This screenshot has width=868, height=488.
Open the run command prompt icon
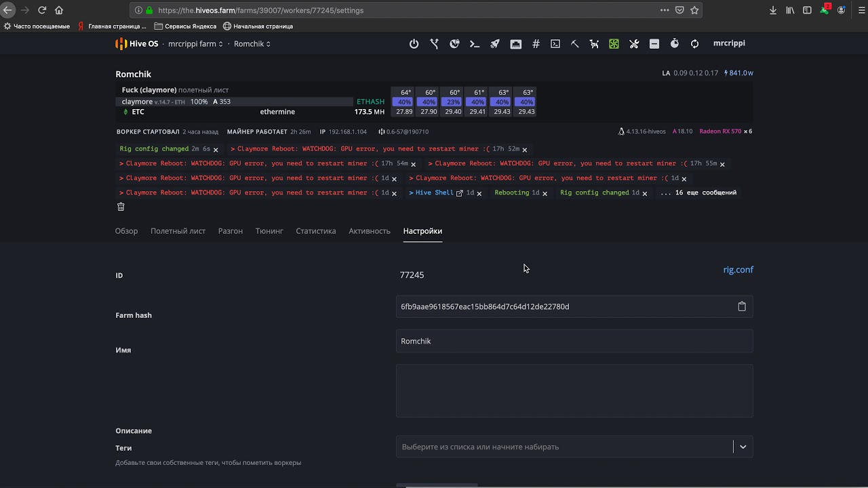475,43
